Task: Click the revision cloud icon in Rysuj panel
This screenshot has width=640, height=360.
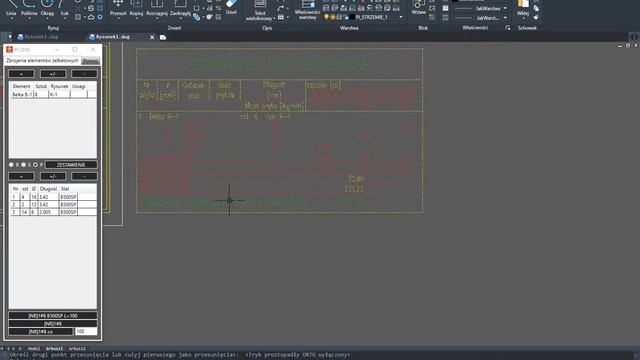Action: [x=91, y=17]
